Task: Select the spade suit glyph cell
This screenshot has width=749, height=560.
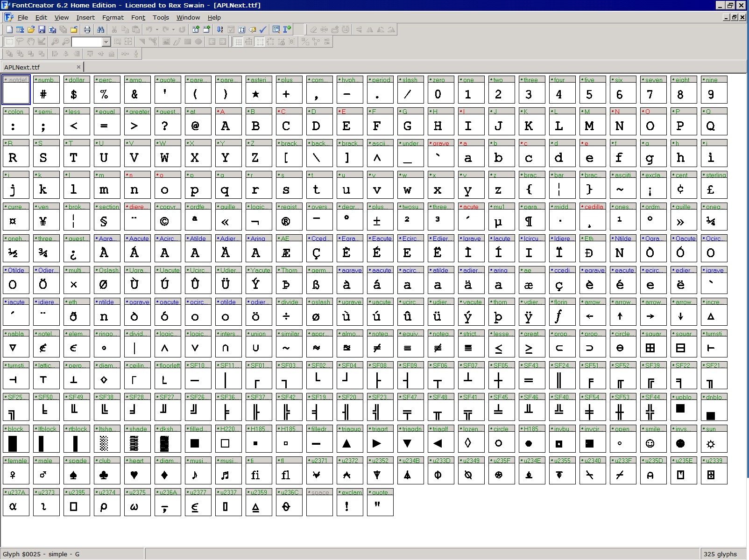Action: point(77,470)
